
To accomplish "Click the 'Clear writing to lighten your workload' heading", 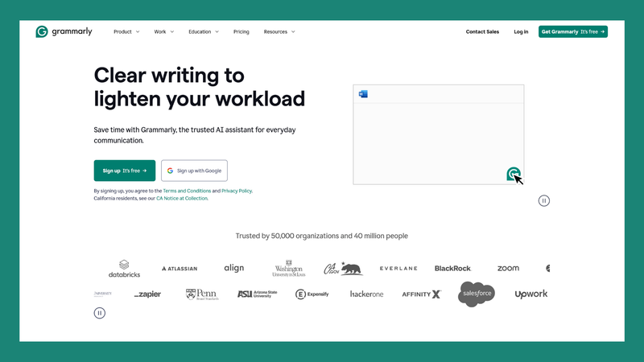I will pyautogui.click(x=200, y=87).
